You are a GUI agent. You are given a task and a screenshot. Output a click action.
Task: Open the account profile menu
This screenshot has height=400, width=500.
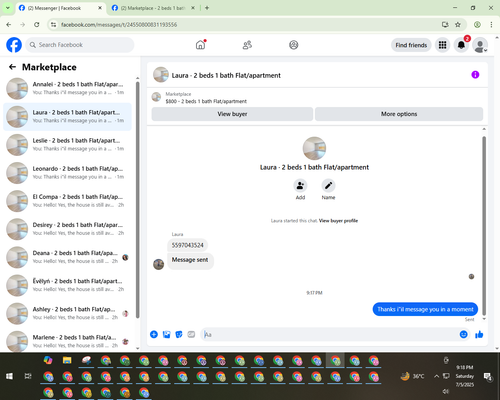(480, 45)
